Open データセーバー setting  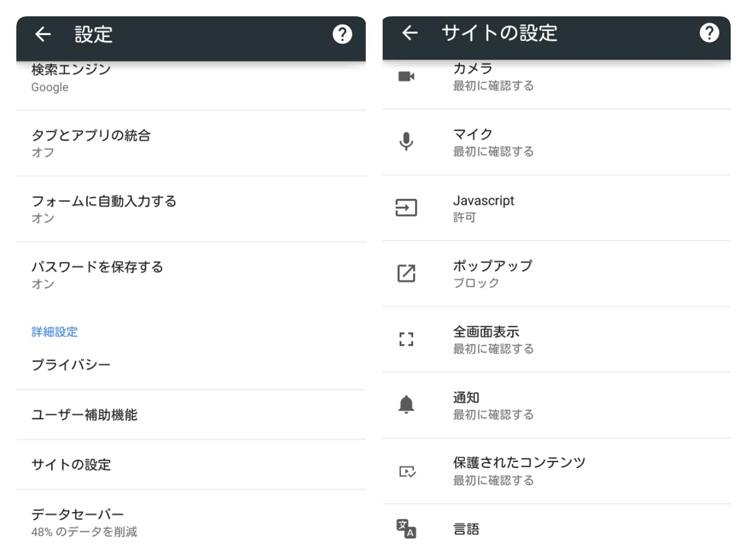tap(191, 523)
